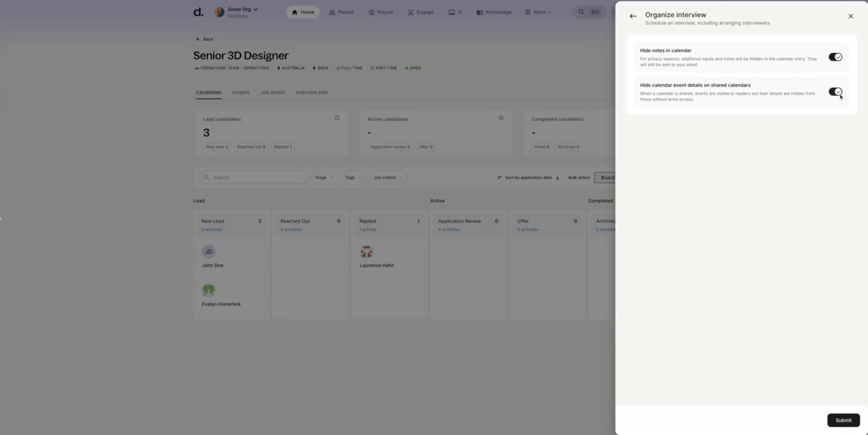Click info icon on Lead candidates card
This screenshot has width=868, height=435.
coord(337,118)
